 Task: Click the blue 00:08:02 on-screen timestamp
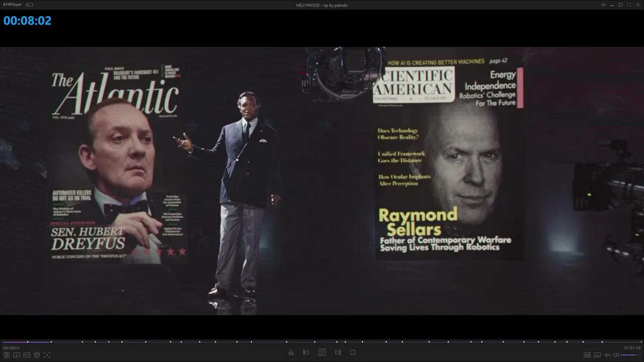pos(27,21)
